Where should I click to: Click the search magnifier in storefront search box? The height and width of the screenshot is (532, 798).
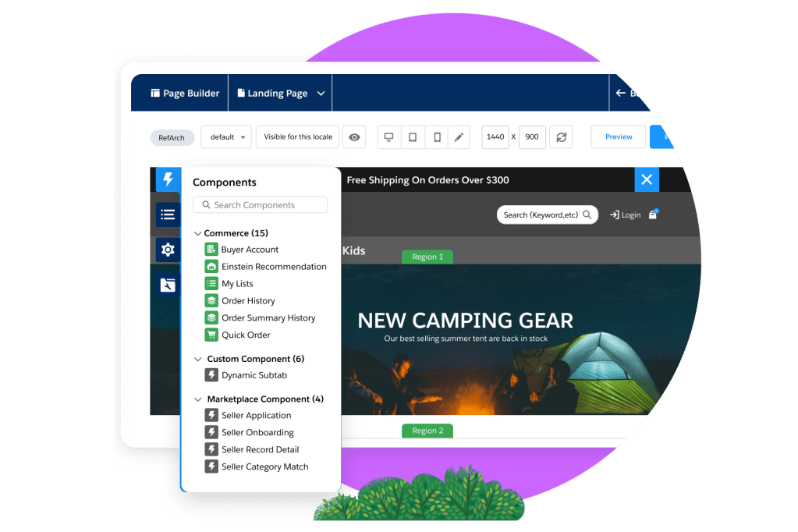pyautogui.click(x=587, y=215)
